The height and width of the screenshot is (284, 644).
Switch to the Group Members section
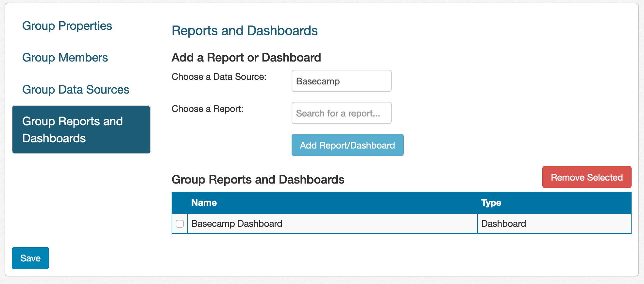[x=65, y=58]
